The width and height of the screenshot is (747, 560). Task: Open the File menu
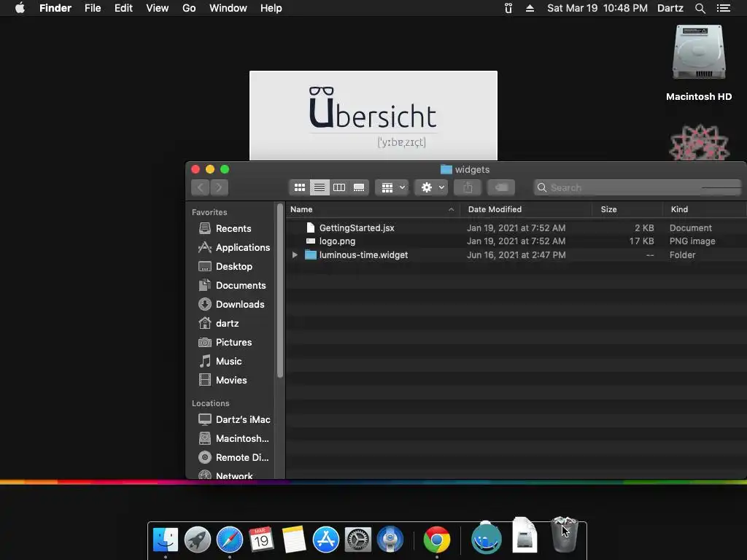pos(93,8)
